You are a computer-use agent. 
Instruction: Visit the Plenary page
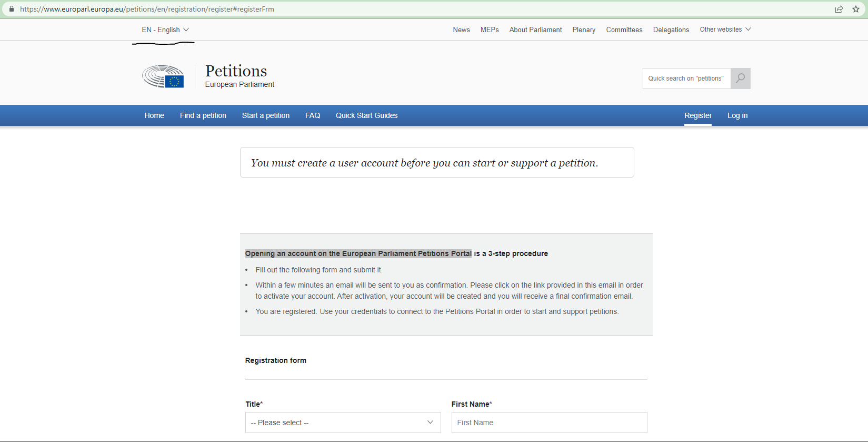click(x=584, y=30)
